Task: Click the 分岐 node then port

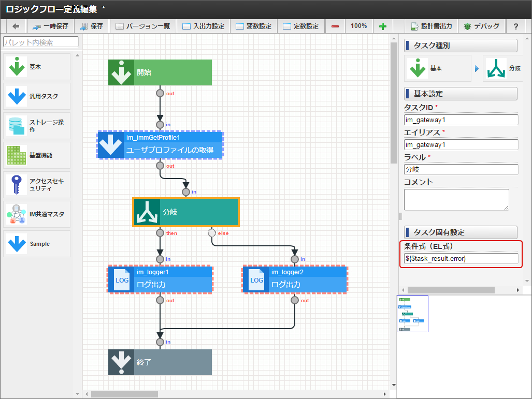Action: click(160, 233)
